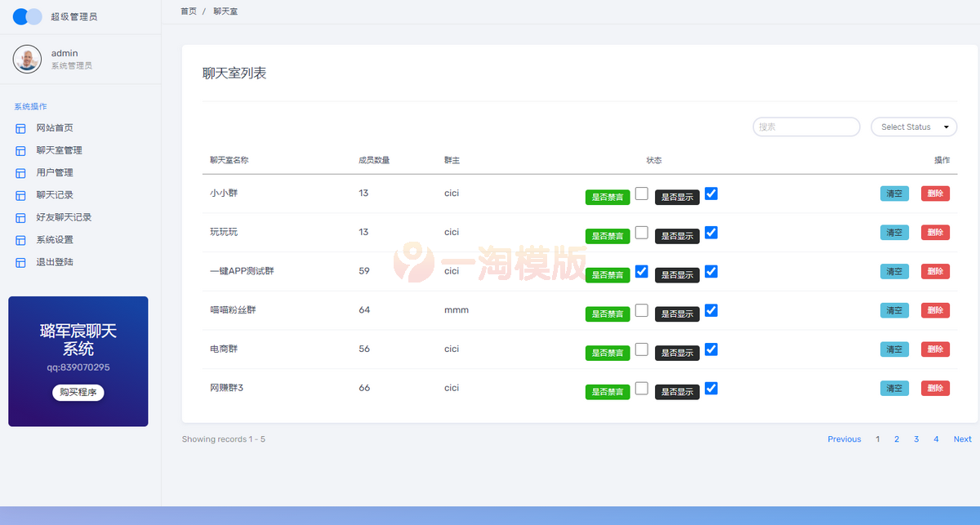
Task: Select the 好友聊天记录 sidebar icon
Action: click(x=19, y=217)
